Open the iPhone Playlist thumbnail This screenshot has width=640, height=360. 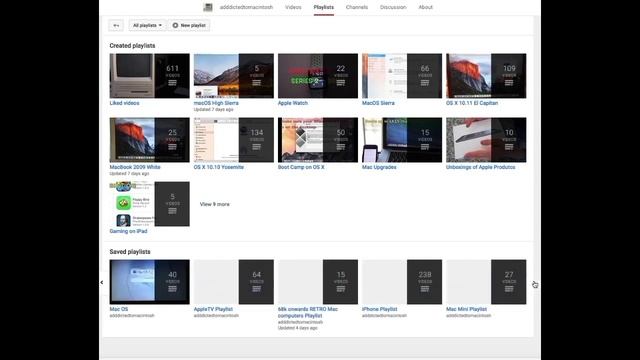point(402,282)
